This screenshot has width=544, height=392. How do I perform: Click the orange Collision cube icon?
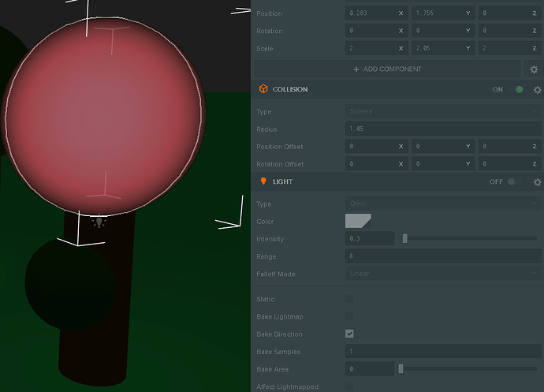click(x=263, y=90)
